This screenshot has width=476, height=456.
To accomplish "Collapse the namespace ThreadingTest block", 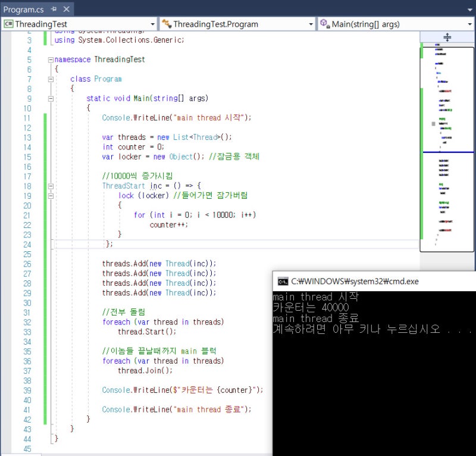I will point(51,60).
